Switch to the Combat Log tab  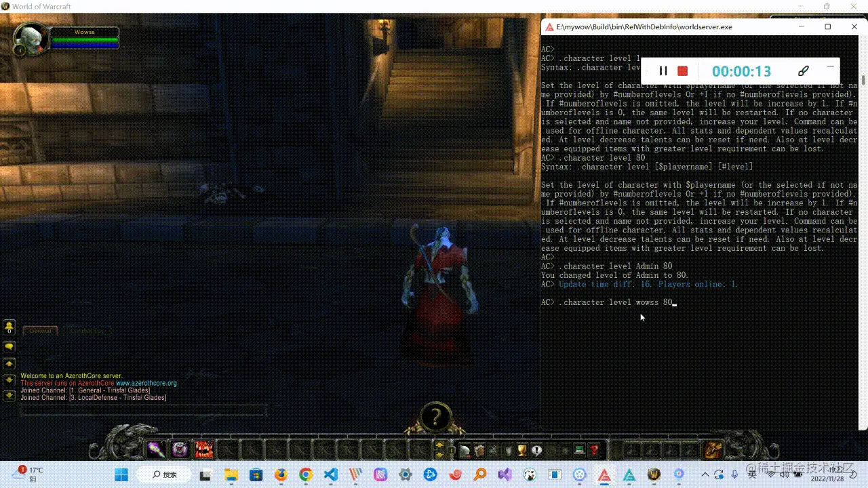[x=87, y=331]
